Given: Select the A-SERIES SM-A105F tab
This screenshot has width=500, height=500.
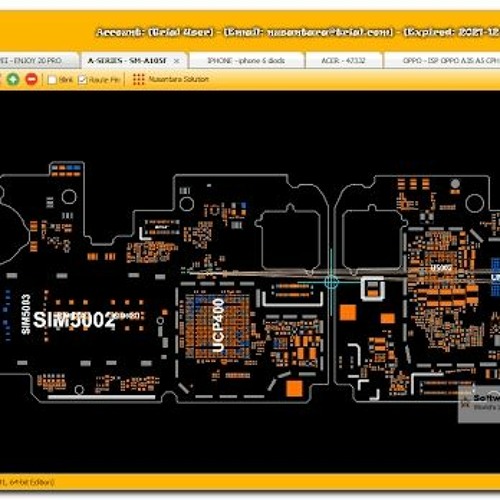Looking at the screenshot, I should pos(128,61).
